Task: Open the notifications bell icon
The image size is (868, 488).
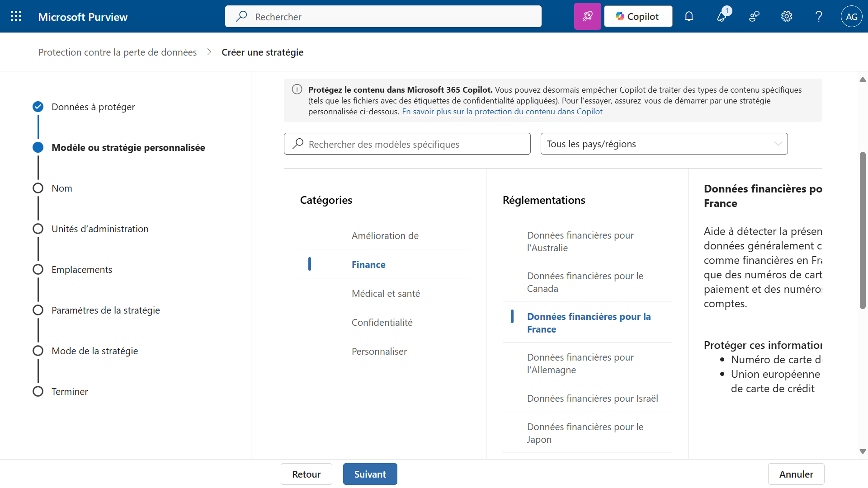Action: pos(689,17)
